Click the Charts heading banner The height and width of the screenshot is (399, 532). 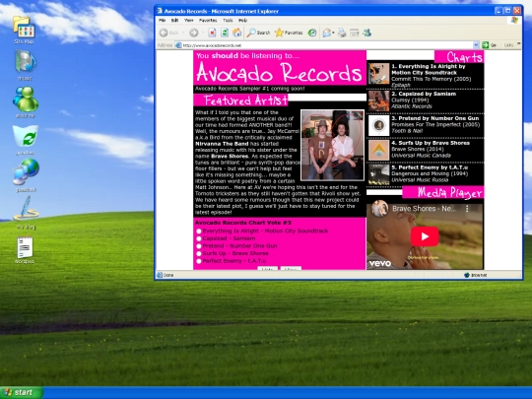click(459, 57)
